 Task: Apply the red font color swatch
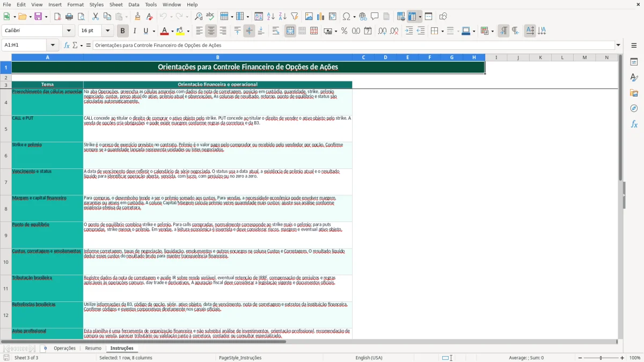point(165,31)
